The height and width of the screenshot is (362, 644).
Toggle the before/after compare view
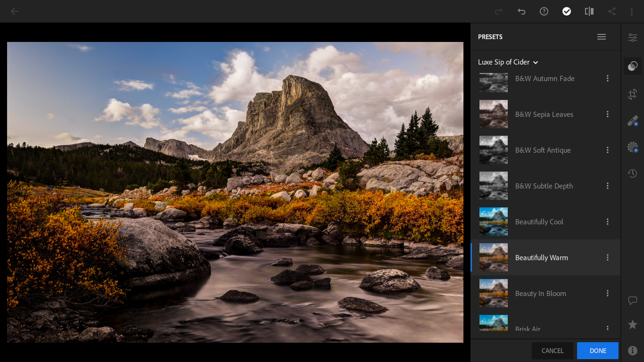pyautogui.click(x=589, y=11)
